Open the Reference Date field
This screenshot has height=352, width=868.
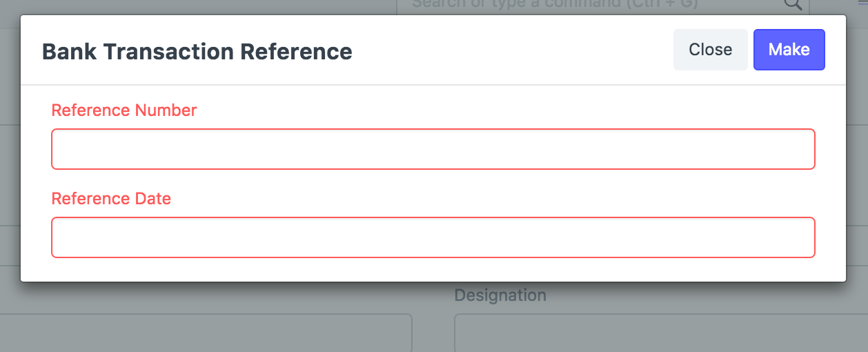point(433,237)
